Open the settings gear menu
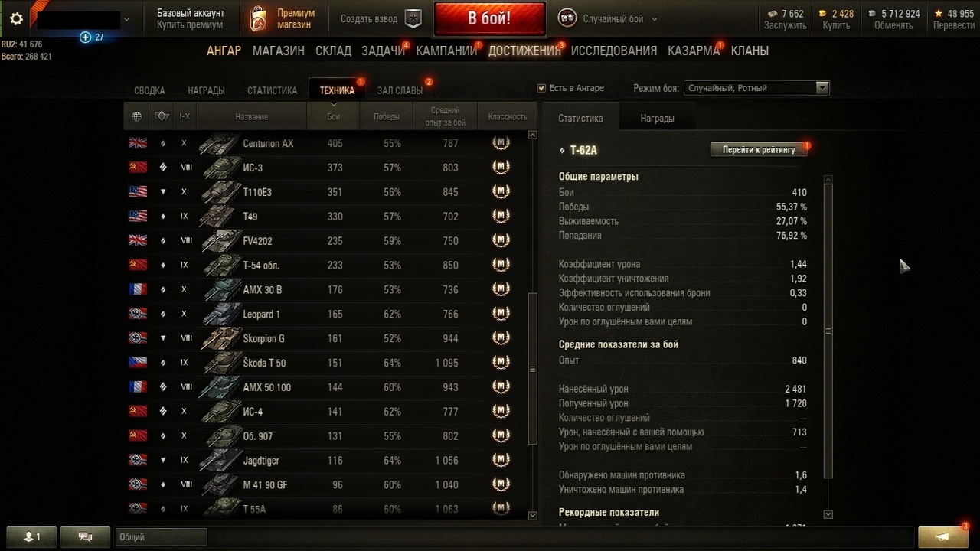The height and width of the screenshot is (551, 980). point(16,19)
